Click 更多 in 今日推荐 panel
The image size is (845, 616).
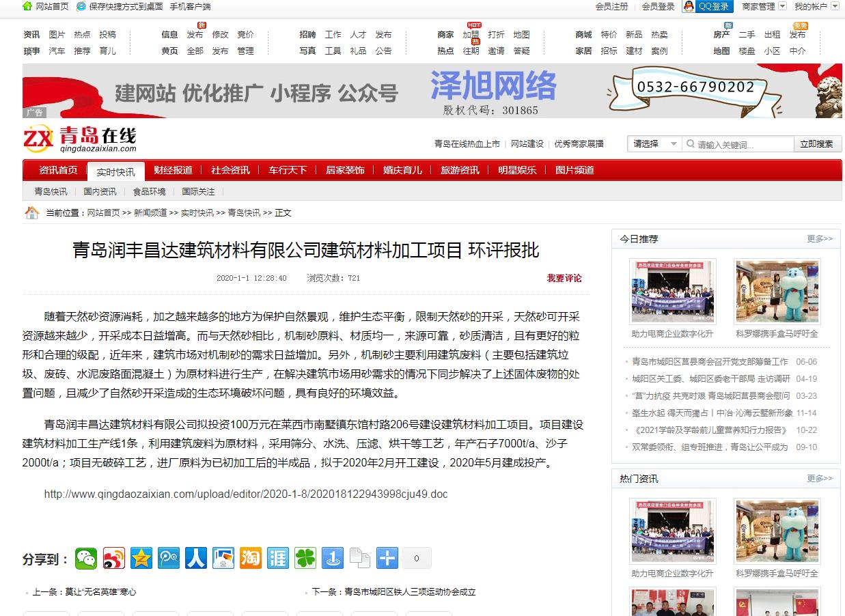point(820,238)
